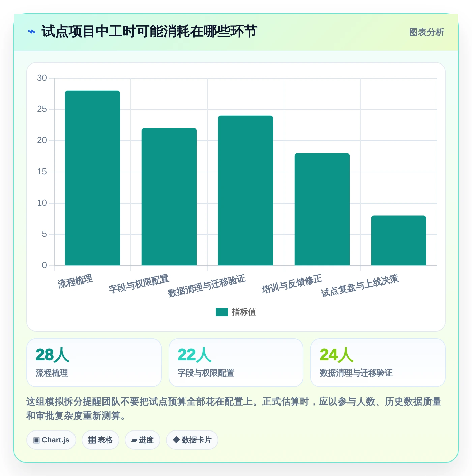Click the 数据清理与迁移验证 x-axis label

tap(207, 286)
